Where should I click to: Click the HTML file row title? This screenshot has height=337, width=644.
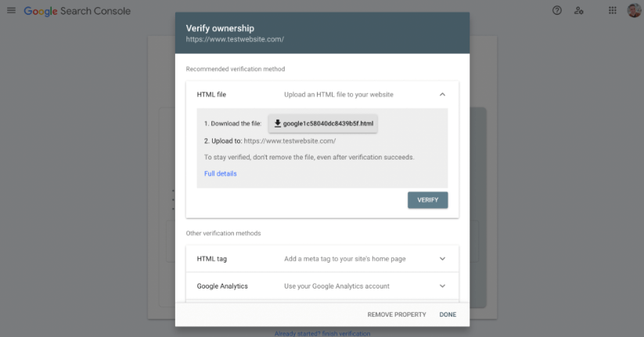tap(211, 95)
